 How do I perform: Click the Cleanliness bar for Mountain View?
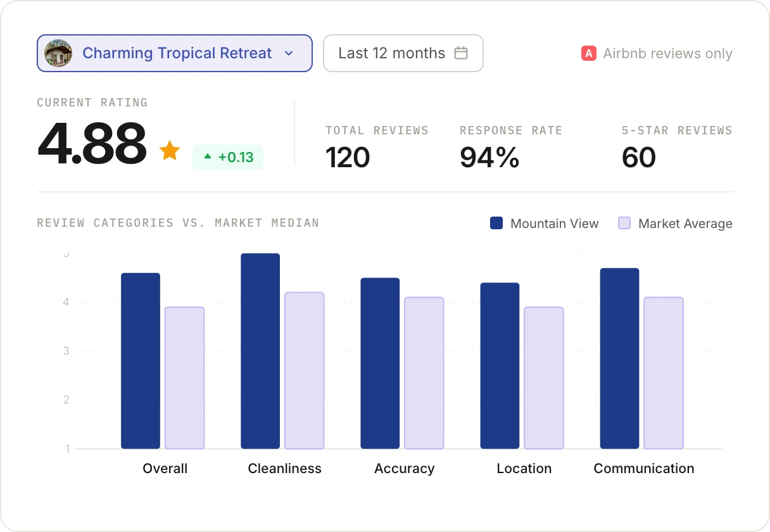coord(260,351)
